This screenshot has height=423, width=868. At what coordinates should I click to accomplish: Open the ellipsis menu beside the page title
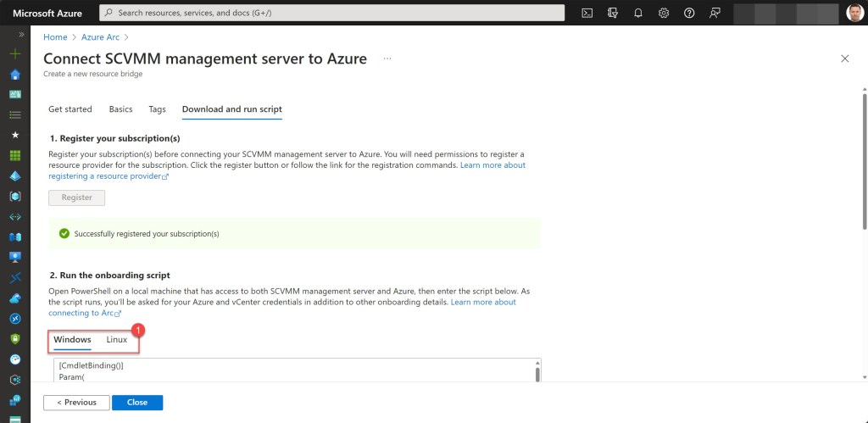[x=387, y=58]
